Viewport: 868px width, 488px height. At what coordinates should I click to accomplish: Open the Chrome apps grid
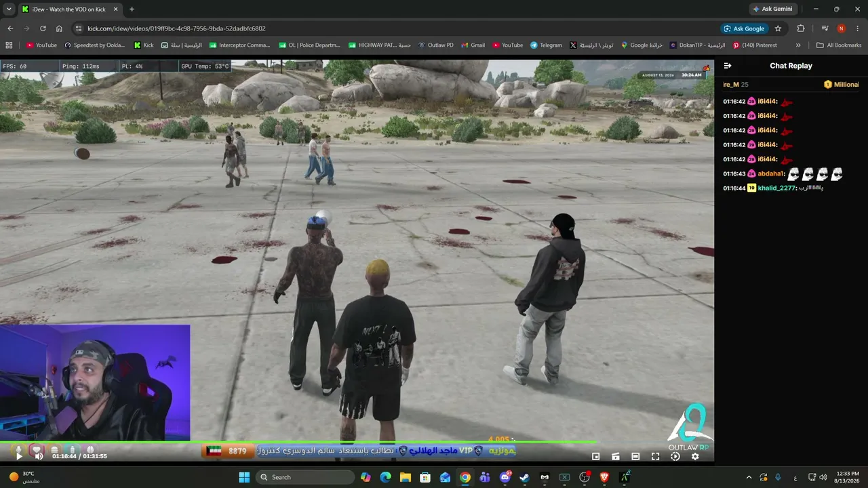(9, 45)
